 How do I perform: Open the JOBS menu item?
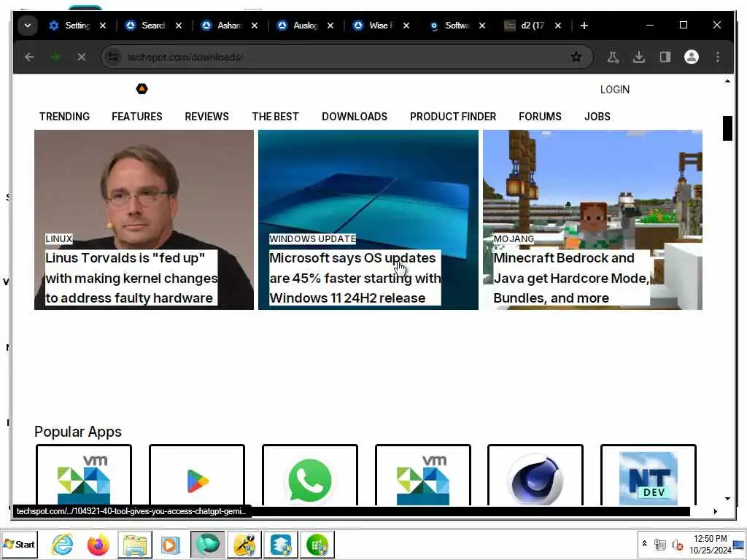597,117
